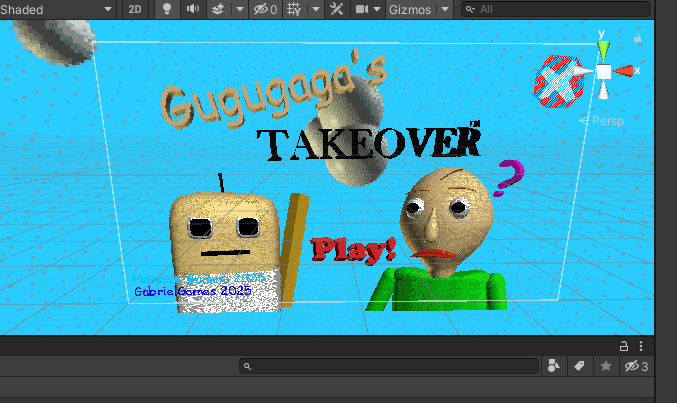Select the Play! text object in scene
The height and width of the screenshot is (403, 677).
click(353, 251)
